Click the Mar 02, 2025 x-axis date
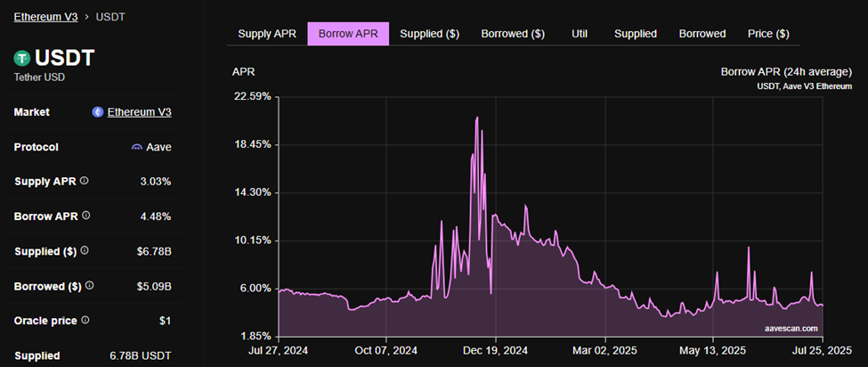The width and height of the screenshot is (868, 367). (605, 351)
